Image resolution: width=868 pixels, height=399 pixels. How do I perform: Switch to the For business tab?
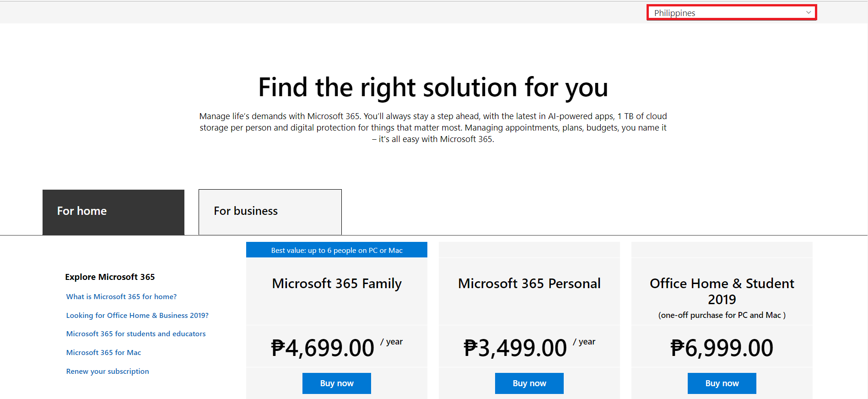270,212
